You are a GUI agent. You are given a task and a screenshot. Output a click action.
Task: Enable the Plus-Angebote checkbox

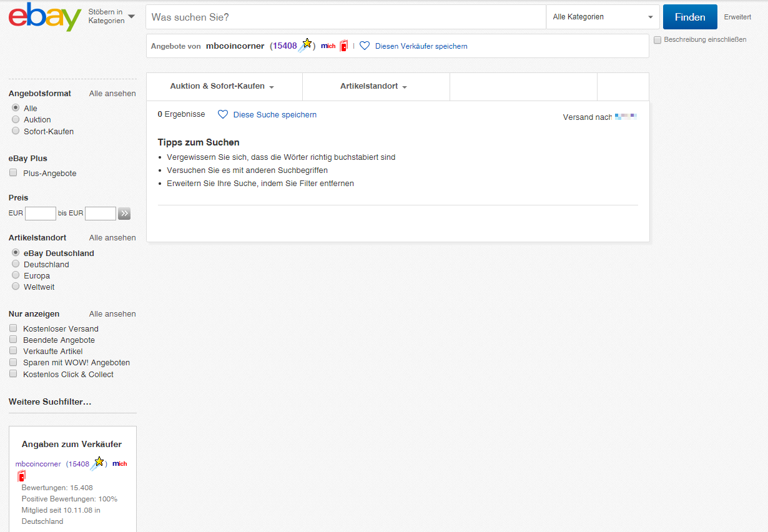pyautogui.click(x=13, y=173)
